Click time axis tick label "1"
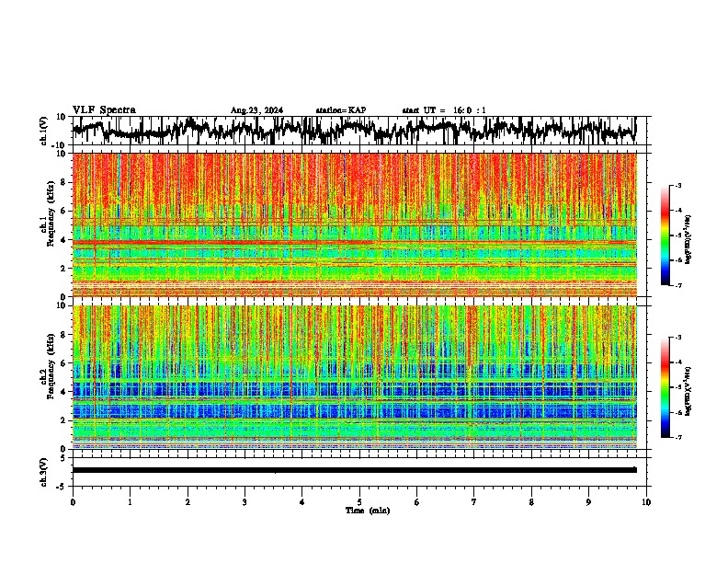728x563 pixels. coord(130,502)
